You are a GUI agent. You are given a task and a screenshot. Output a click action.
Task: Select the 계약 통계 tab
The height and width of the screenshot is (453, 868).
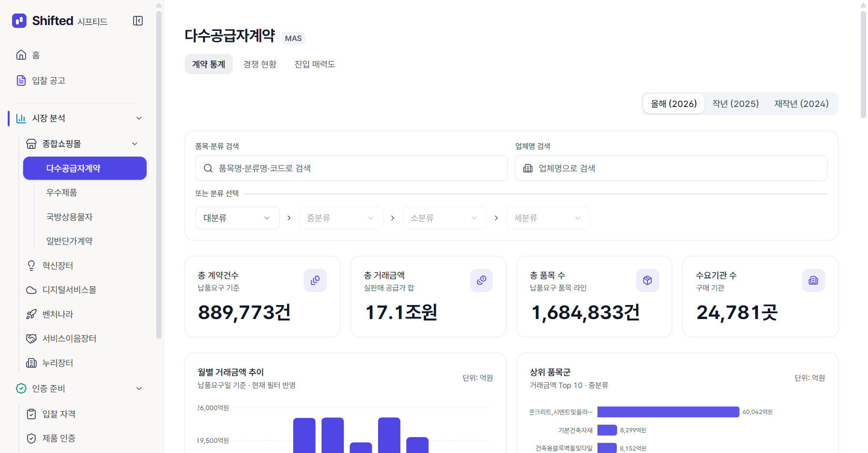(209, 64)
